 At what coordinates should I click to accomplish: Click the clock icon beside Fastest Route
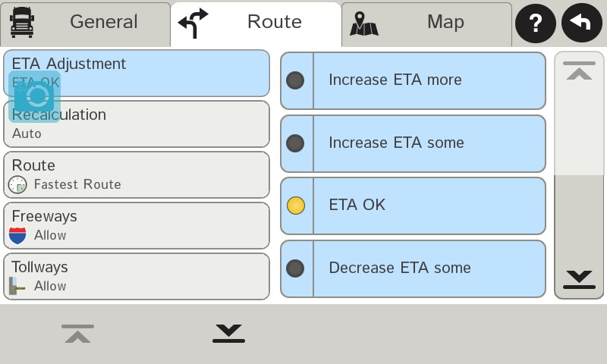click(17, 184)
